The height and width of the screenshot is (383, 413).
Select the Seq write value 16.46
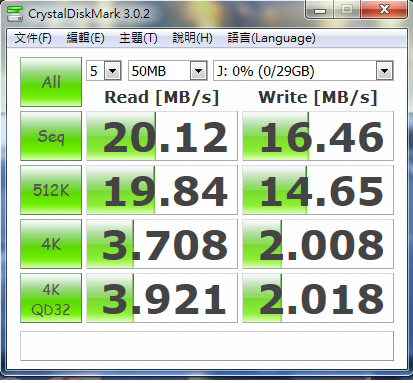click(318, 136)
